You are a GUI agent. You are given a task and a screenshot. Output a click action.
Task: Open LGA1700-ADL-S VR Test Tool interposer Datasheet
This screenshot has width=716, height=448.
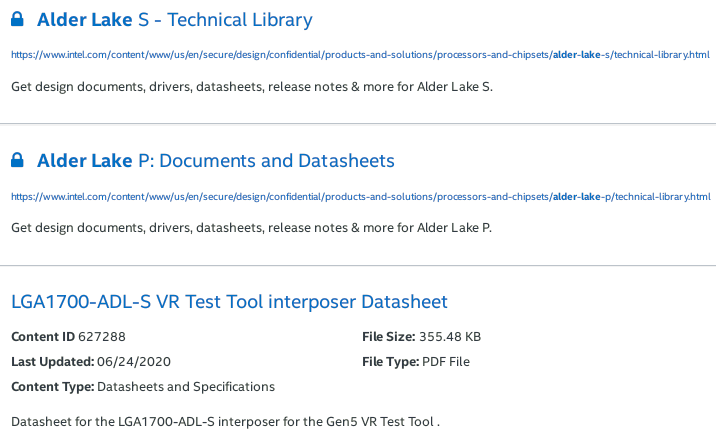(x=229, y=302)
